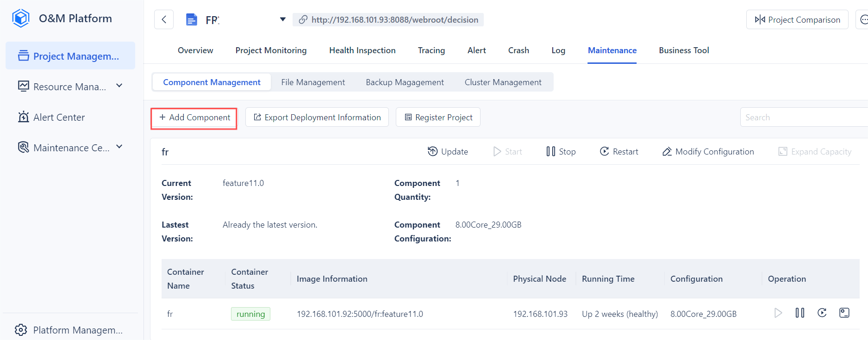This screenshot has width=868, height=340.
Task: Pause the fr container in Operation column
Action: tap(799, 313)
